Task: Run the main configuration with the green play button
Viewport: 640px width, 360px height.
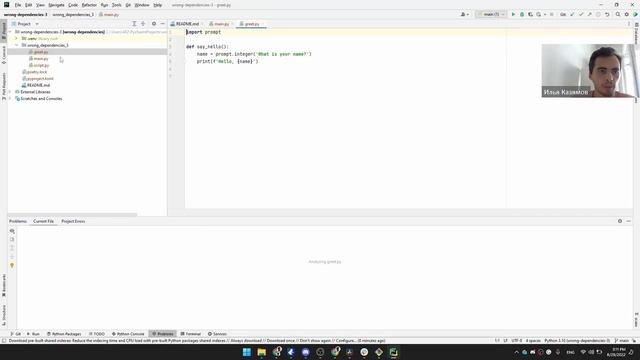Action: coord(513,14)
